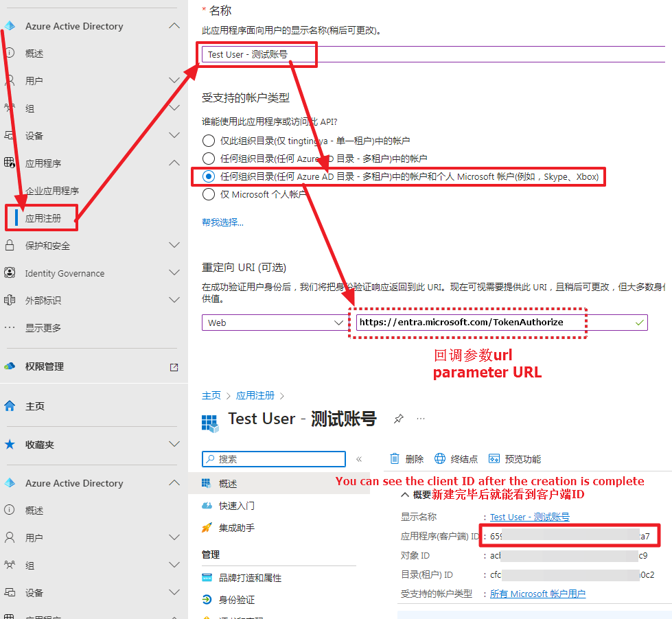Click the endpoints globe icon (终结点)
Screen dimensions: 672x619
tap(440, 459)
